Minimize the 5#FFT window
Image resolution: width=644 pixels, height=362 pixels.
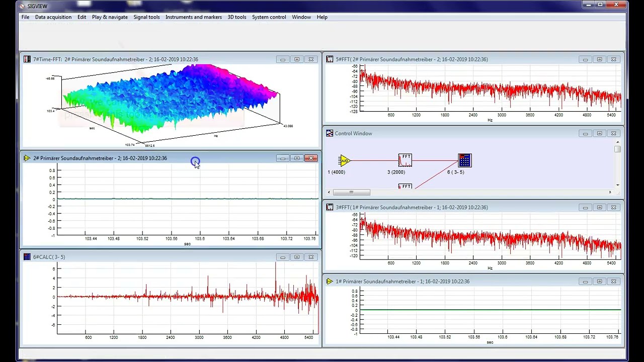click(x=585, y=59)
